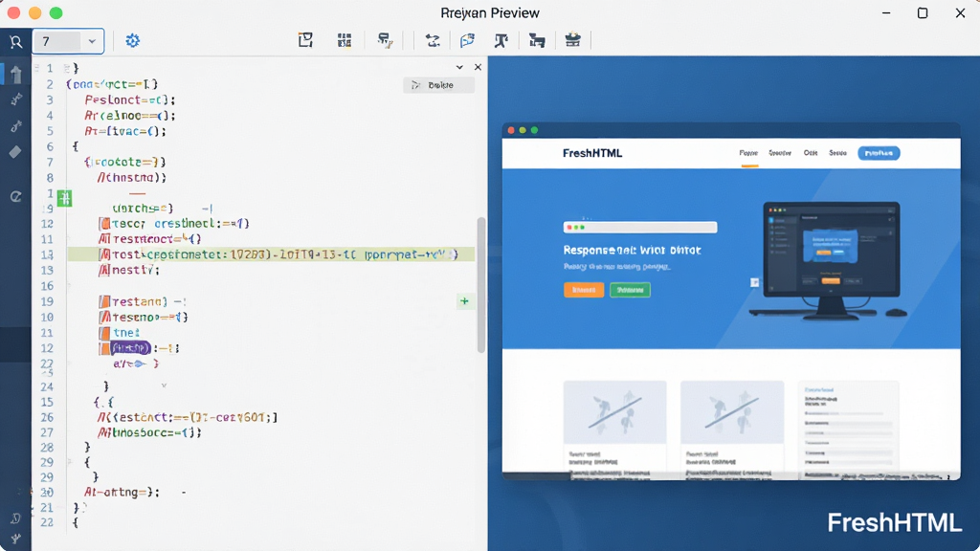
Task: Select the second nav item in the preview
Action: point(779,153)
